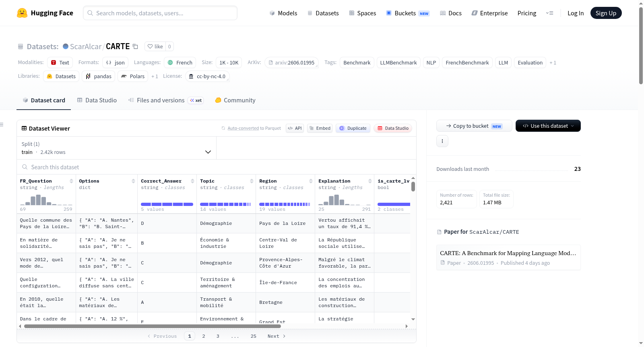Sort the Options column

click(133, 181)
